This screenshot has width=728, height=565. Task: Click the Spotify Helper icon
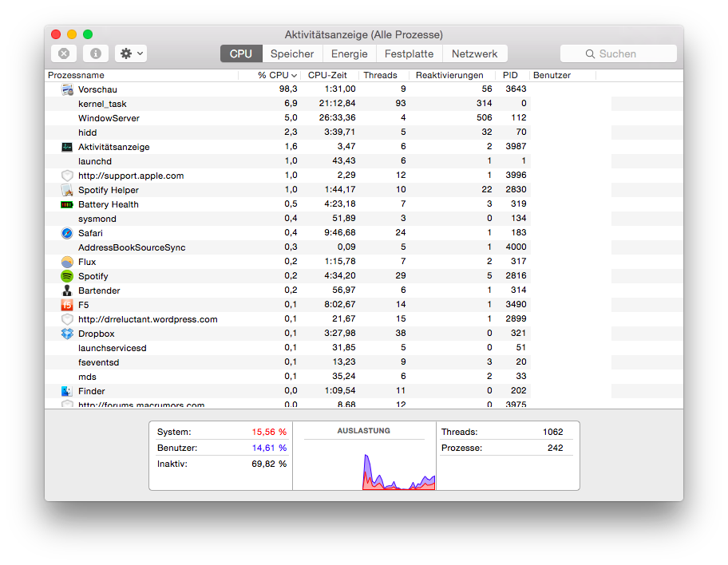pyautogui.click(x=67, y=190)
